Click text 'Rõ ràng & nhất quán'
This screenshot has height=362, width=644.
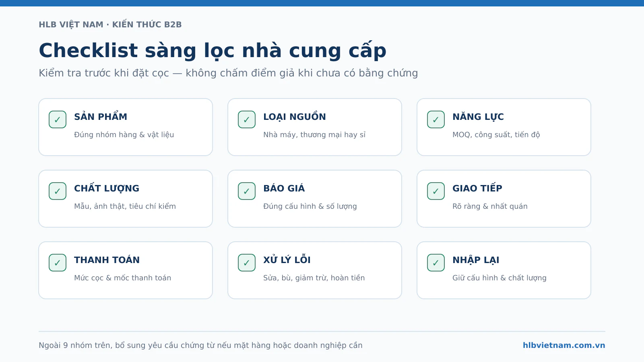490,206
